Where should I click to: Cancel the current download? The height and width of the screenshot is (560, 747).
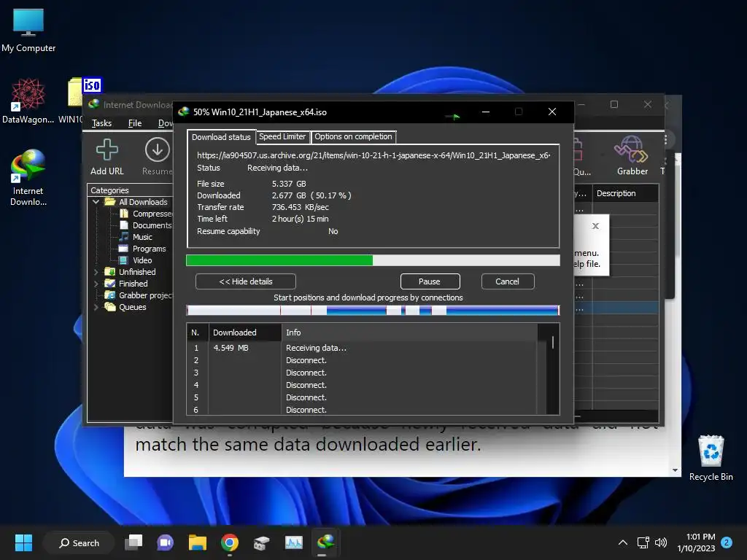pyautogui.click(x=507, y=281)
